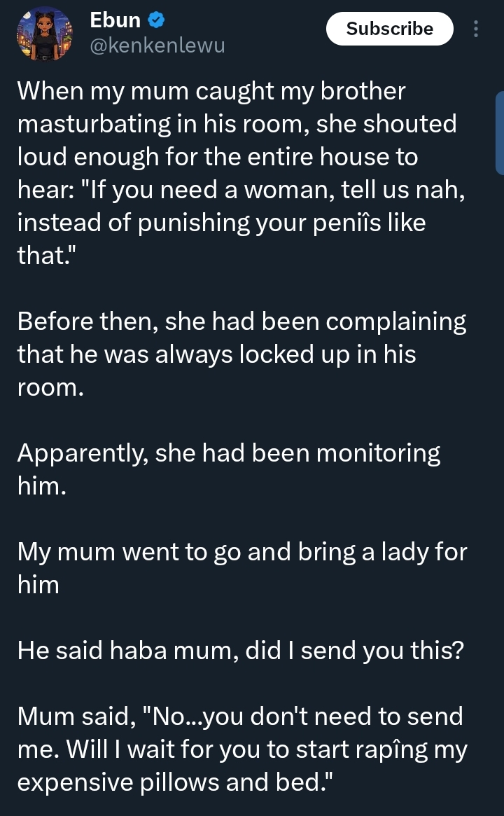Click the line "My mum went to go and bring a lady for"

[x=241, y=552]
